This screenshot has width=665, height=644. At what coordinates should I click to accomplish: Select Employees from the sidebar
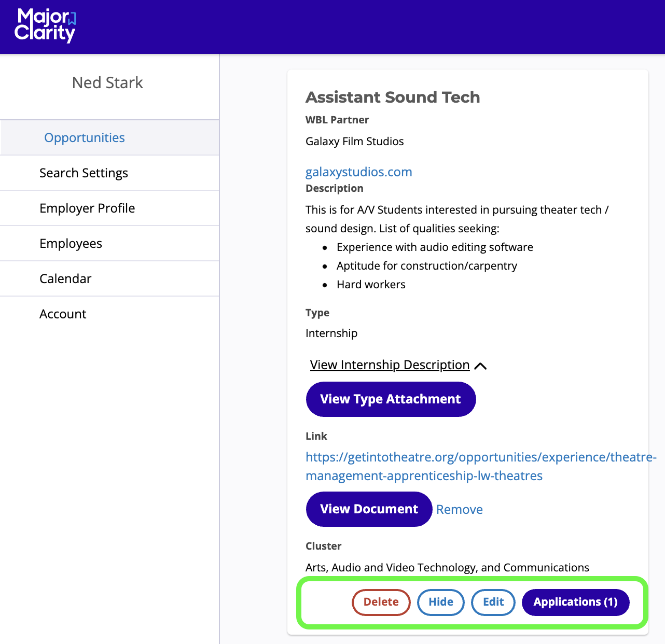click(x=71, y=244)
